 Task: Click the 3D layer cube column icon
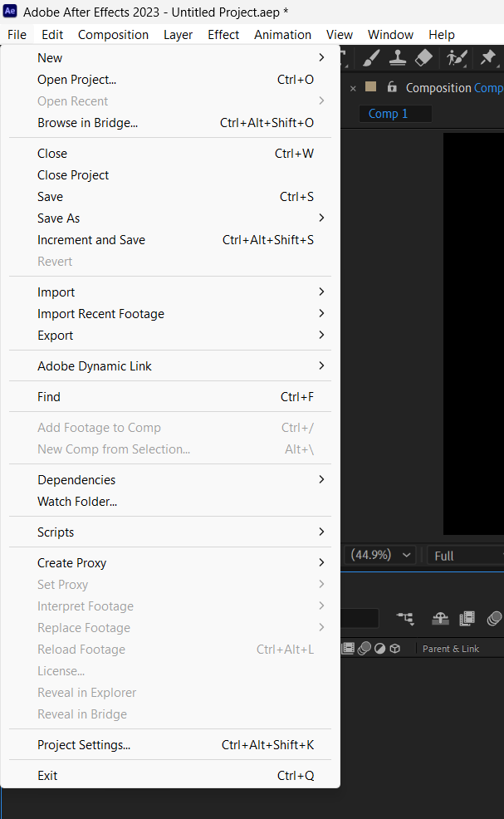coord(395,649)
